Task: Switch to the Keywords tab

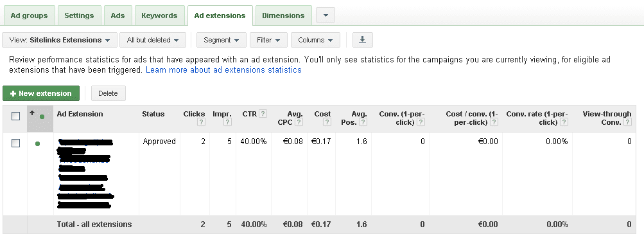Action: point(159,15)
